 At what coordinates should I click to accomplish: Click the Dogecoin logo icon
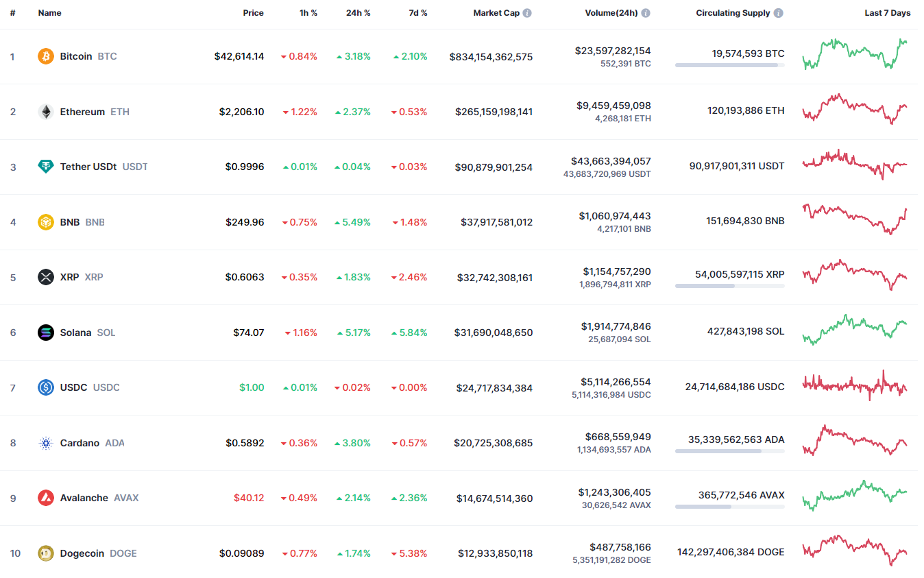[x=46, y=553]
